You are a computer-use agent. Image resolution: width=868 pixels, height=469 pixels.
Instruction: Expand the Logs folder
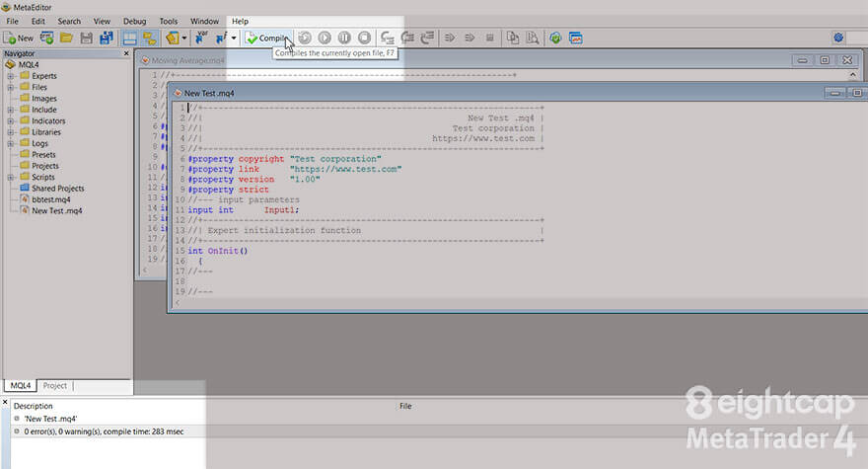(11, 143)
